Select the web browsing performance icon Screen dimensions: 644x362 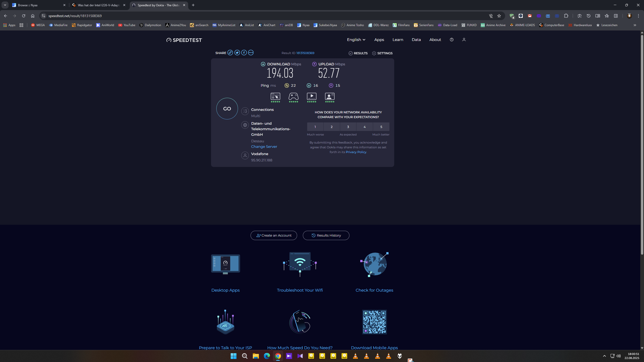(275, 97)
